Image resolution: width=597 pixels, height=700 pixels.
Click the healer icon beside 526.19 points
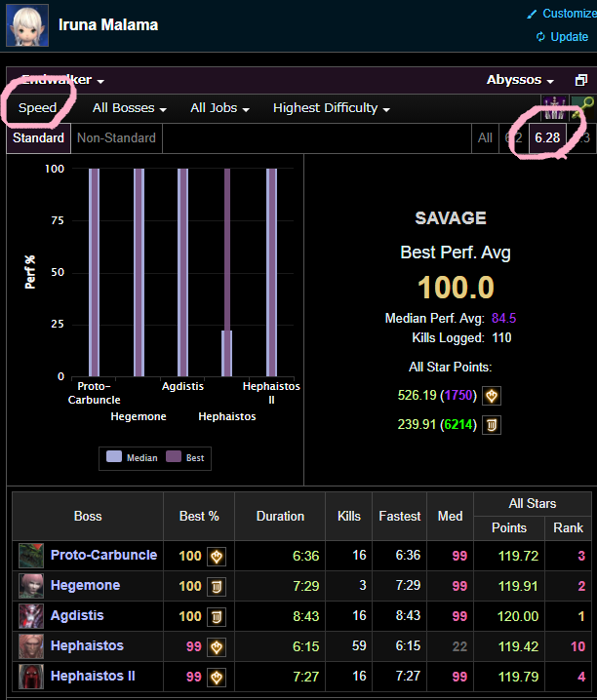pos(492,396)
